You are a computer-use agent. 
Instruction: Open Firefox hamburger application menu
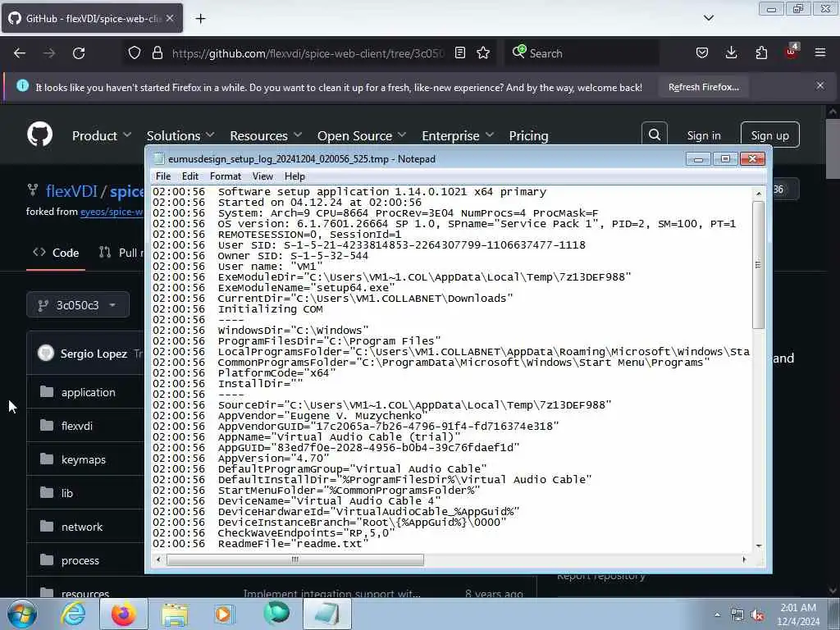820,53
